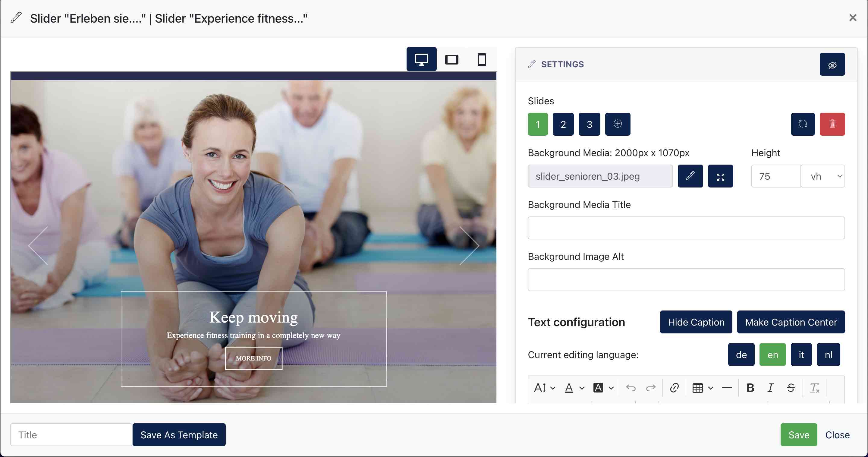Select slide 2 tab
This screenshot has width=868, height=457.
(x=563, y=124)
